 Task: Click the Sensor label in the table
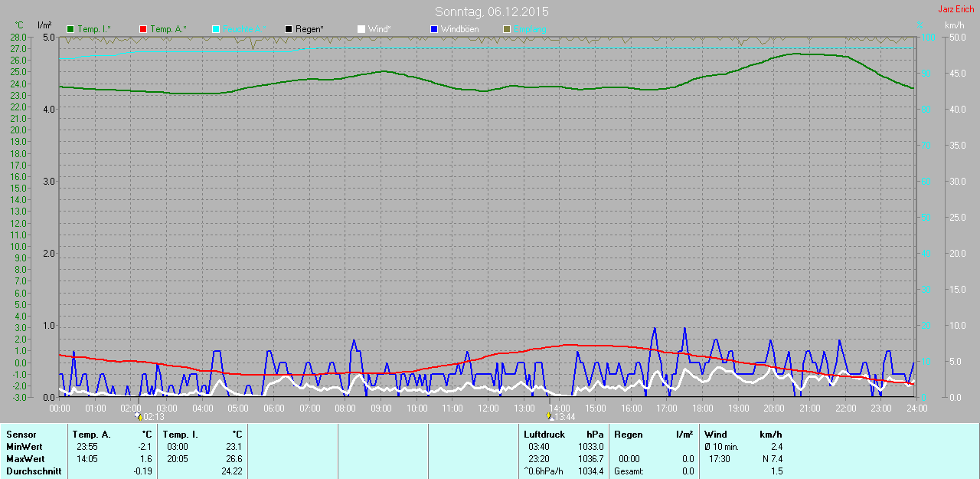(x=21, y=435)
